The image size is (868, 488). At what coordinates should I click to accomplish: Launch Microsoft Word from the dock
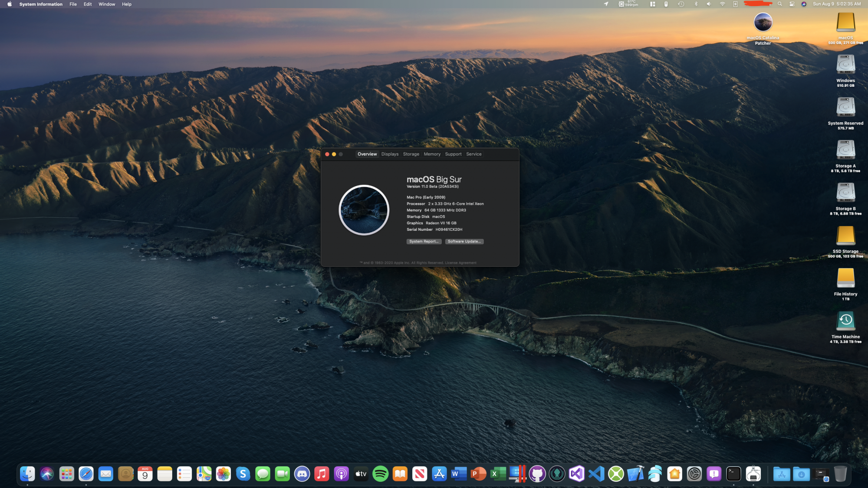[x=459, y=474]
